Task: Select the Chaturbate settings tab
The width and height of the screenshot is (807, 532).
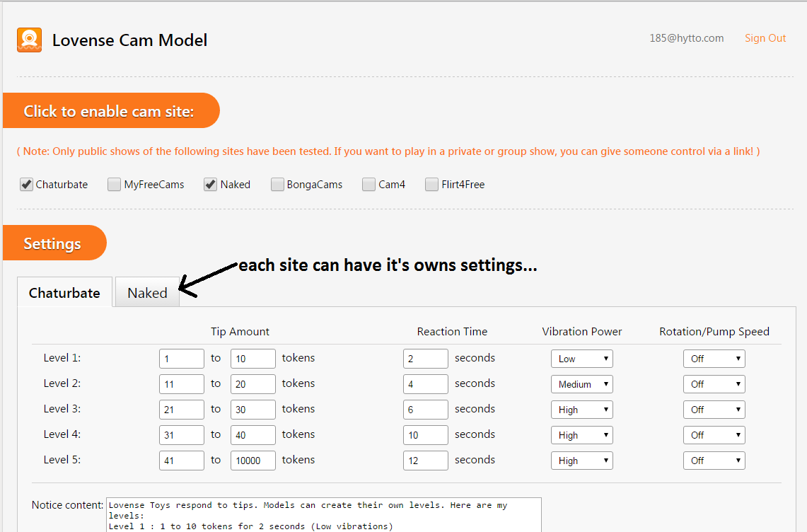Action: pos(64,293)
